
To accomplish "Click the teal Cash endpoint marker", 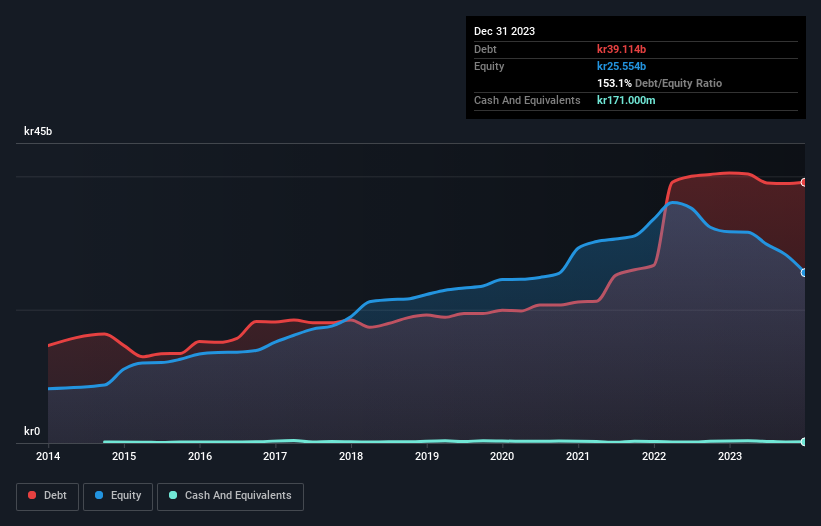I will [804, 442].
